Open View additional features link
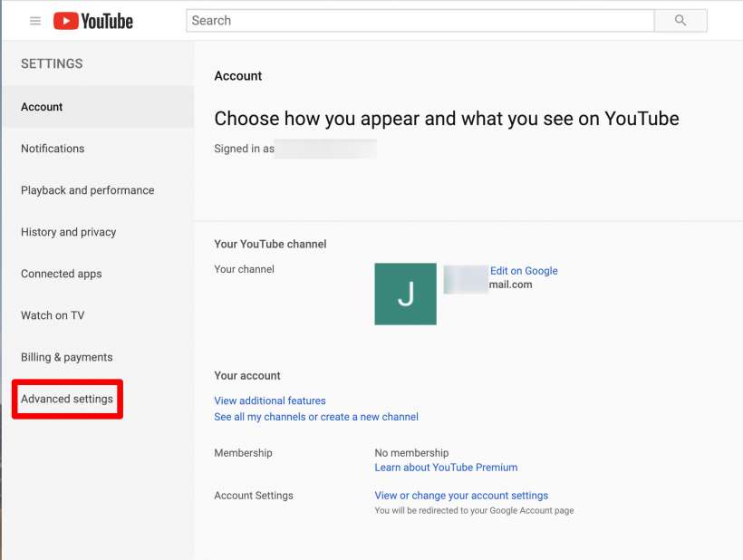 tap(270, 401)
